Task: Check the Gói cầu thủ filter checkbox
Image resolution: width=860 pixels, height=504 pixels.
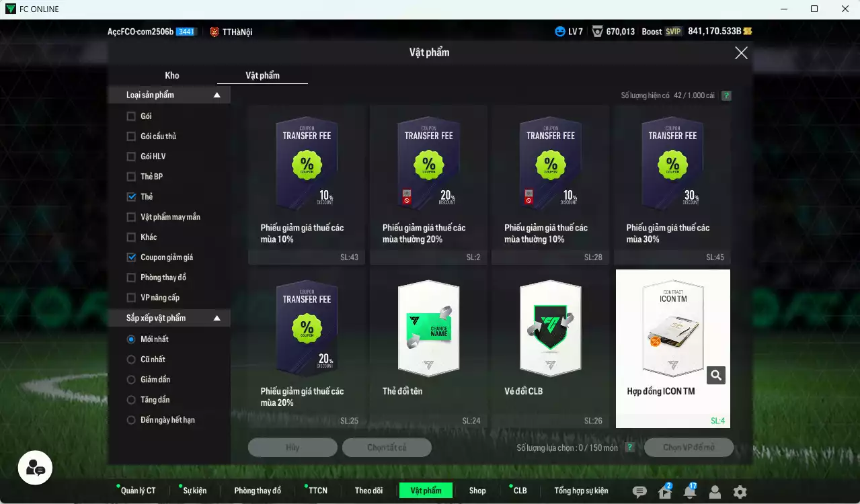Action: tap(131, 136)
